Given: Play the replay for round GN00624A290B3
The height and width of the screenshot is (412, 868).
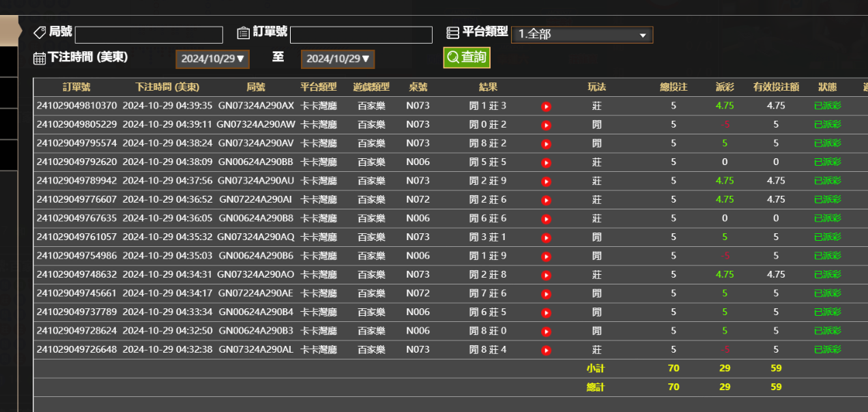Looking at the screenshot, I should [x=546, y=331].
